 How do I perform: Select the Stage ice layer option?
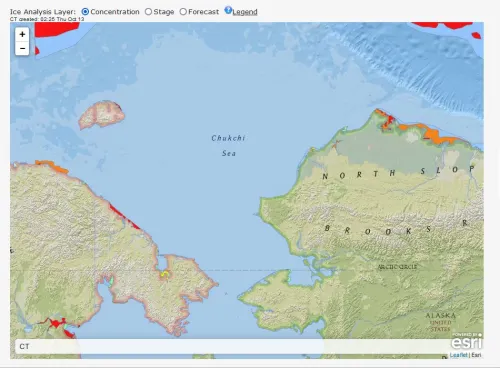pos(148,12)
